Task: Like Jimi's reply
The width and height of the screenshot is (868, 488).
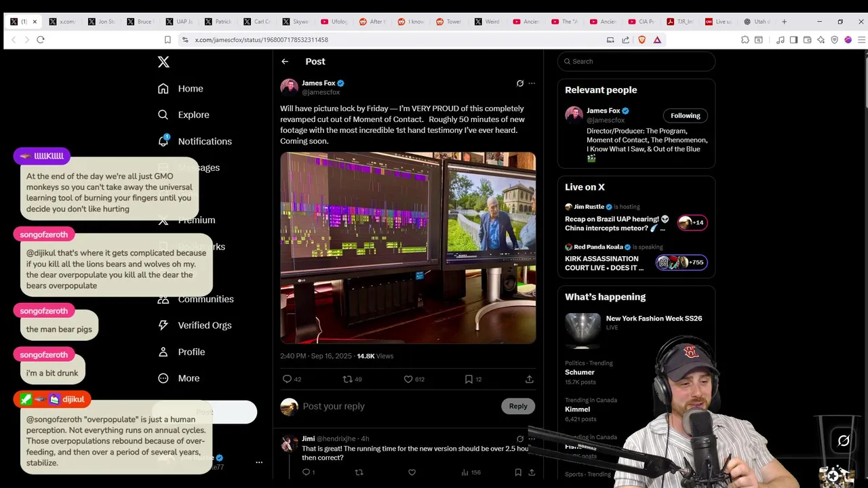Action: tap(412, 472)
